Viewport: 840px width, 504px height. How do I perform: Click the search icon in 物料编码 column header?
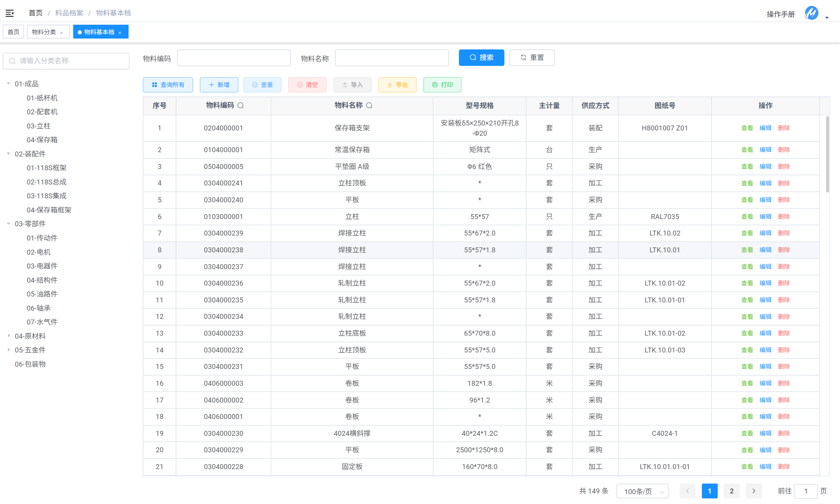tap(241, 106)
